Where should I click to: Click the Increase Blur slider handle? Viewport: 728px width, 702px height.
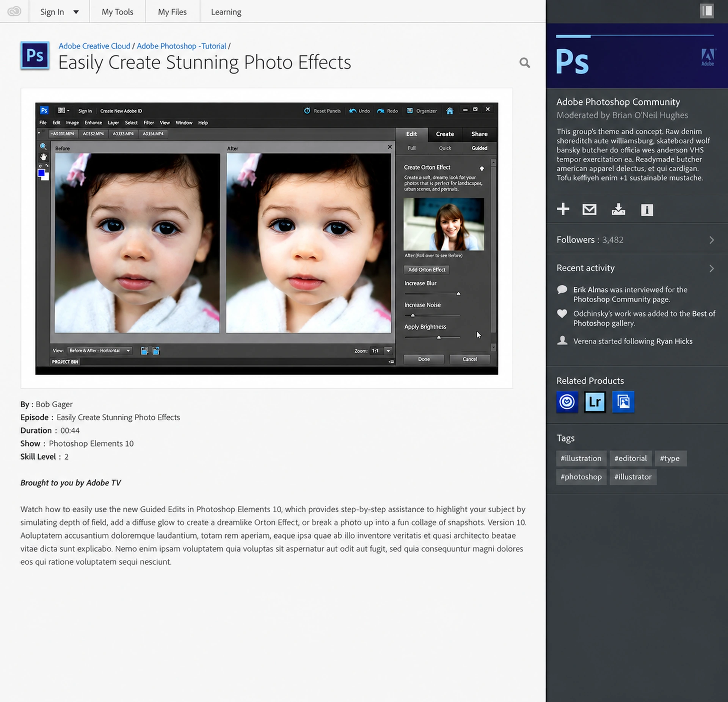(458, 293)
